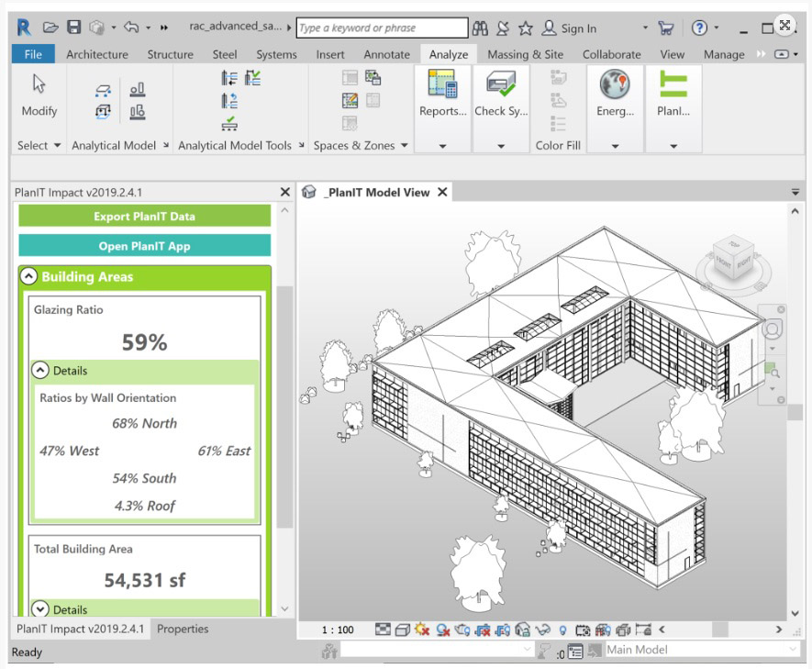Click the Reveal Constraints icon

pyautogui.click(x=642, y=630)
